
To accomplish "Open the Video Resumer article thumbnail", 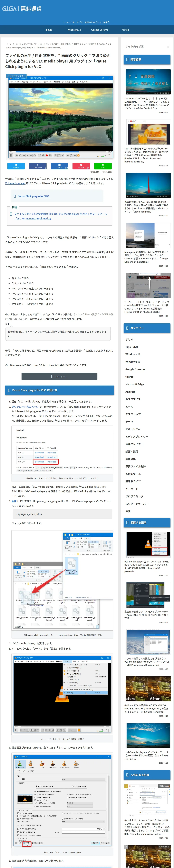I will coord(148,185).
